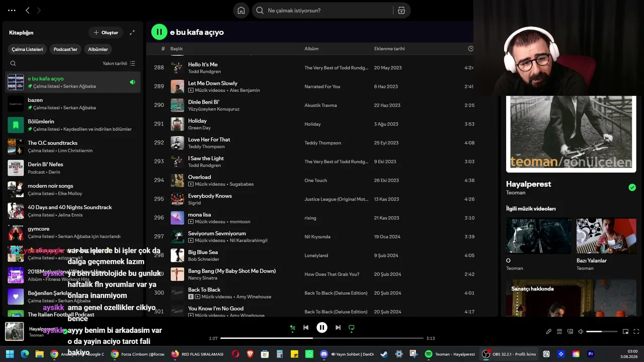Viewport: 644px width, 362px height.
Task: Select track 'Let Me Down Slowly'
Action: point(213,83)
